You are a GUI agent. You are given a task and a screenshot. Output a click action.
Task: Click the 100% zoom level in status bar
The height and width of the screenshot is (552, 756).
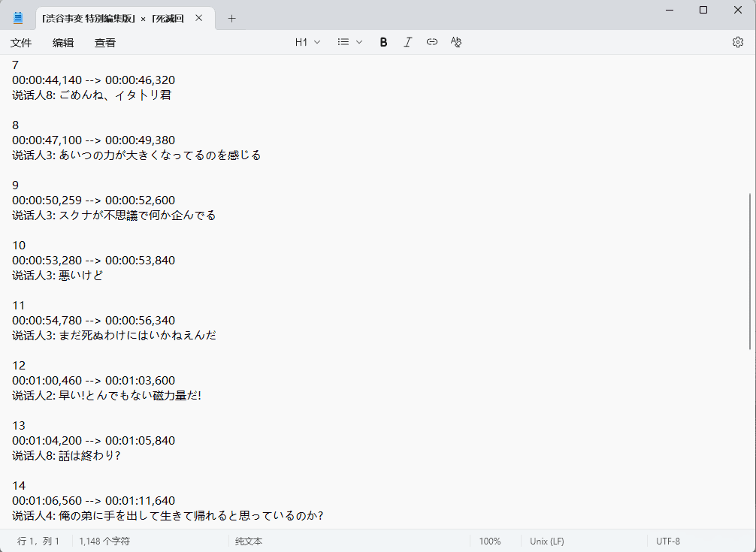click(x=489, y=541)
